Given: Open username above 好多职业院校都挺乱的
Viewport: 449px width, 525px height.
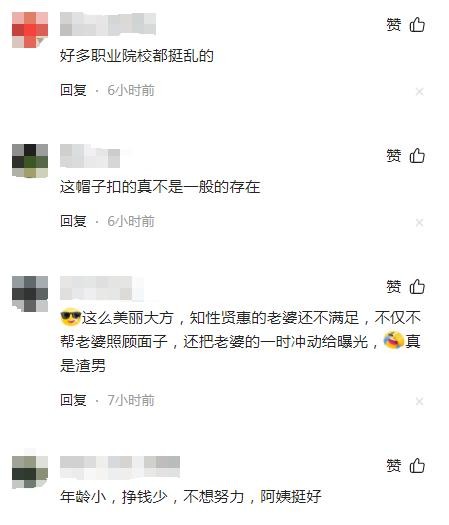Looking at the screenshot, I should click(x=108, y=24).
